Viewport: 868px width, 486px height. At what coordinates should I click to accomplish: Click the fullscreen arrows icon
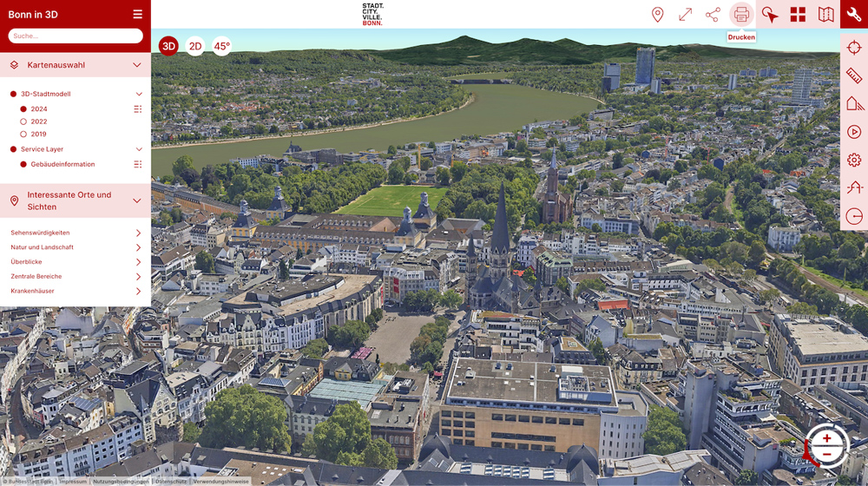point(685,15)
